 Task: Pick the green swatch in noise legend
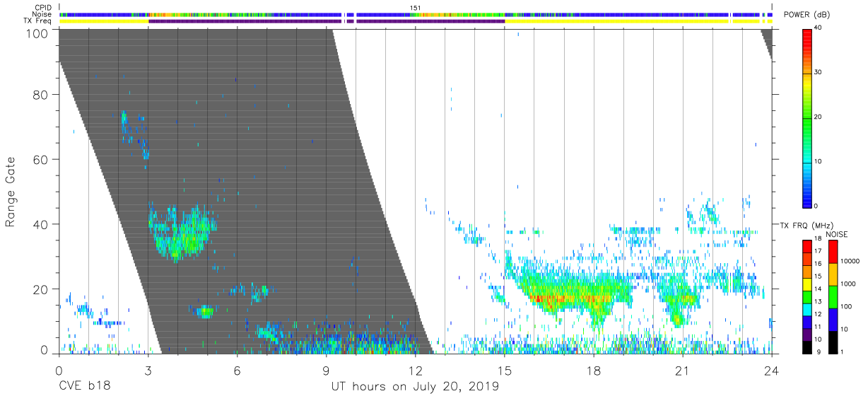(833, 296)
